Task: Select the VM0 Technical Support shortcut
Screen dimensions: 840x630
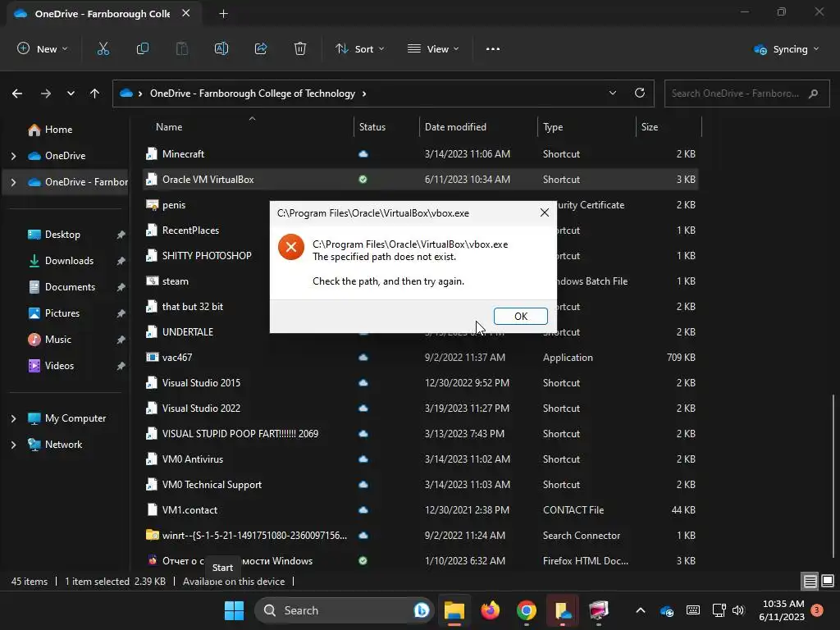Action: click(x=421, y=485)
